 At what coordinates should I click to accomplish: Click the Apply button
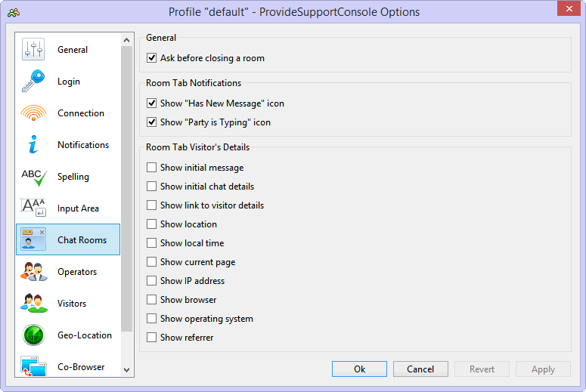point(543,369)
